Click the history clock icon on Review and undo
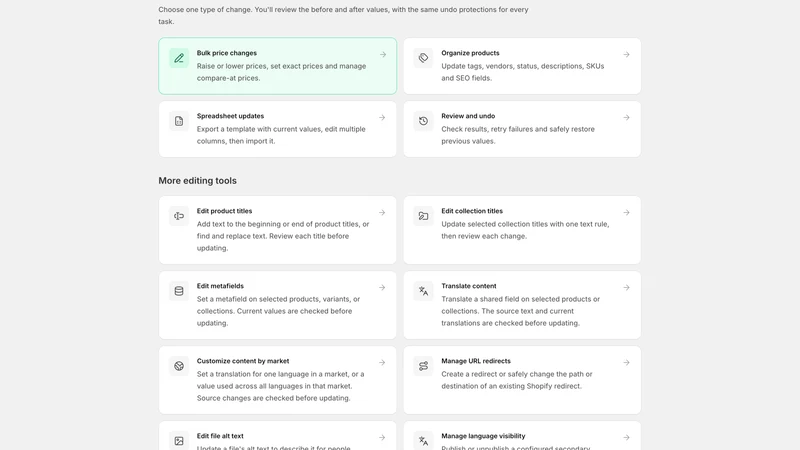Screen dimensions: 800x450 pyautogui.click(x=423, y=121)
